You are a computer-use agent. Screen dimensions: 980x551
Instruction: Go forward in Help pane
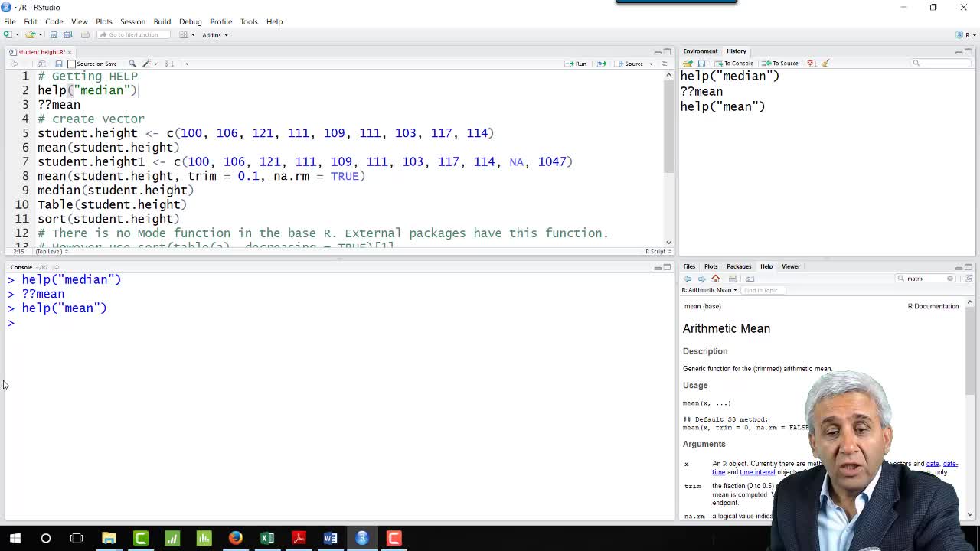(701, 279)
